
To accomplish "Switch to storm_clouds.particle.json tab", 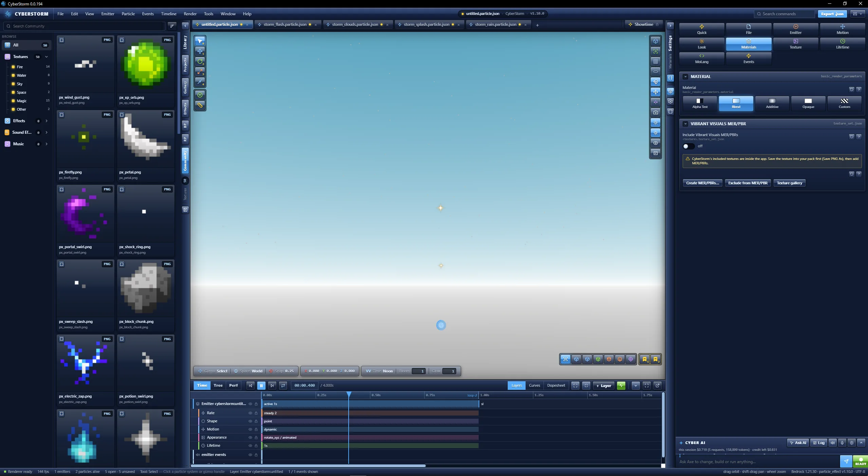I will tap(355, 24).
